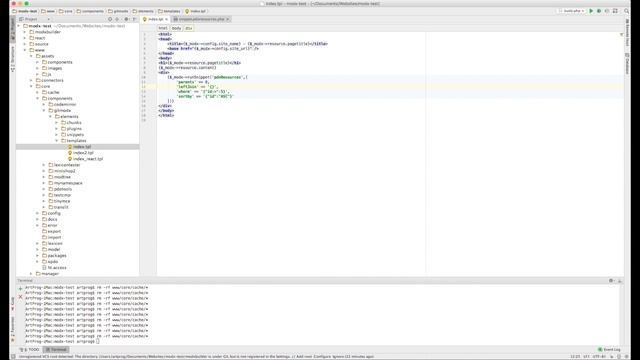The height and width of the screenshot is (360, 640).
Task: Click the modx-test root breadcrumb
Action: 25,11
